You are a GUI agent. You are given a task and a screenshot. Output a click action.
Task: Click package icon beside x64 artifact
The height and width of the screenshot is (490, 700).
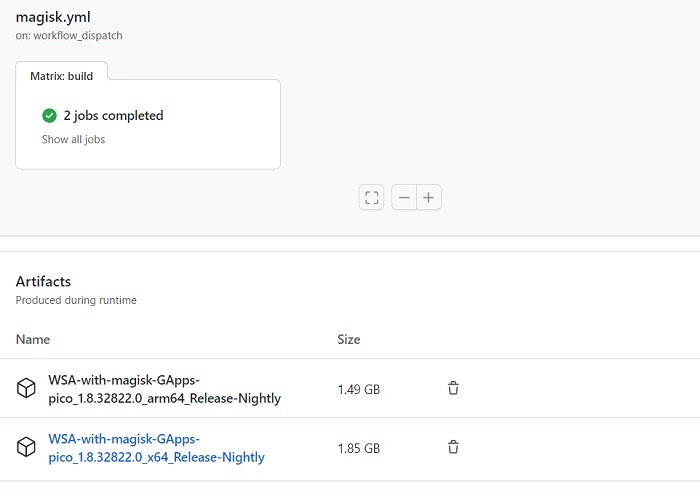tap(26, 448)
